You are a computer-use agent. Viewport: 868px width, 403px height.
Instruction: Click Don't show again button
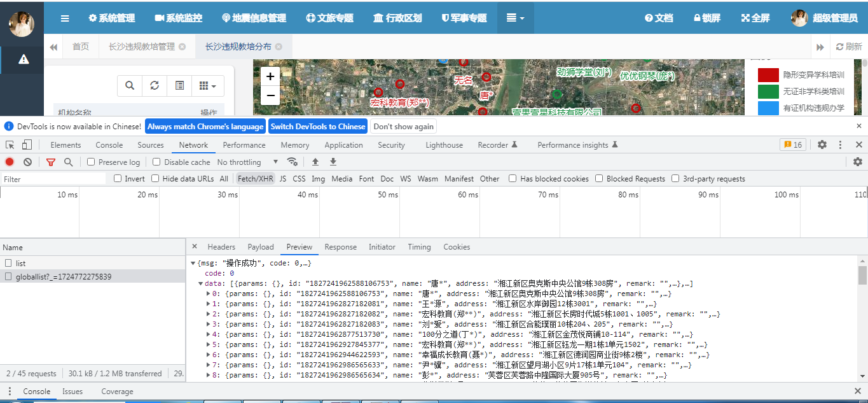click(x=403, y=126)
